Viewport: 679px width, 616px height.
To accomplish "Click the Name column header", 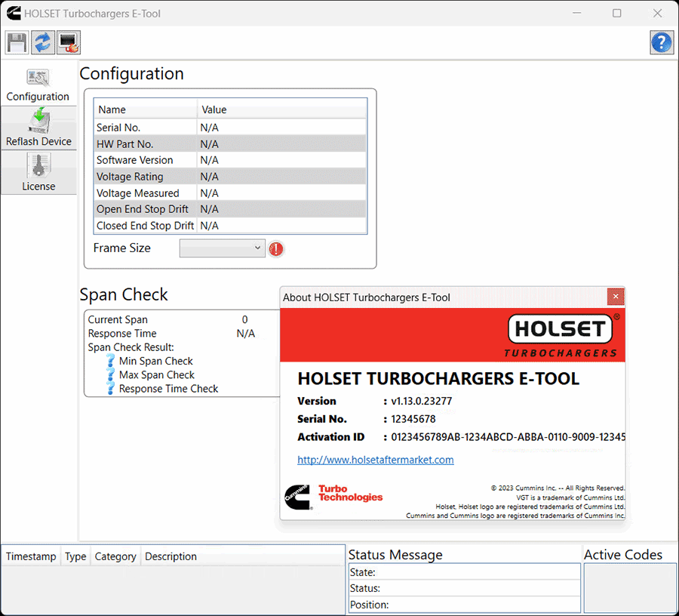I will point(146,109).
